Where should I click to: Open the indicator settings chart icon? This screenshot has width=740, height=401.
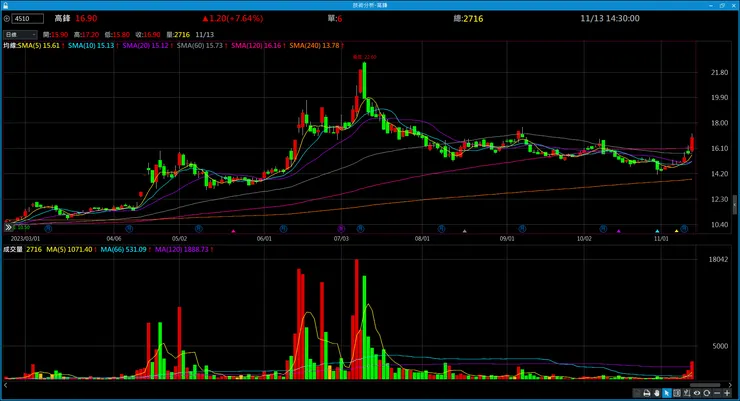coord(687,393)
